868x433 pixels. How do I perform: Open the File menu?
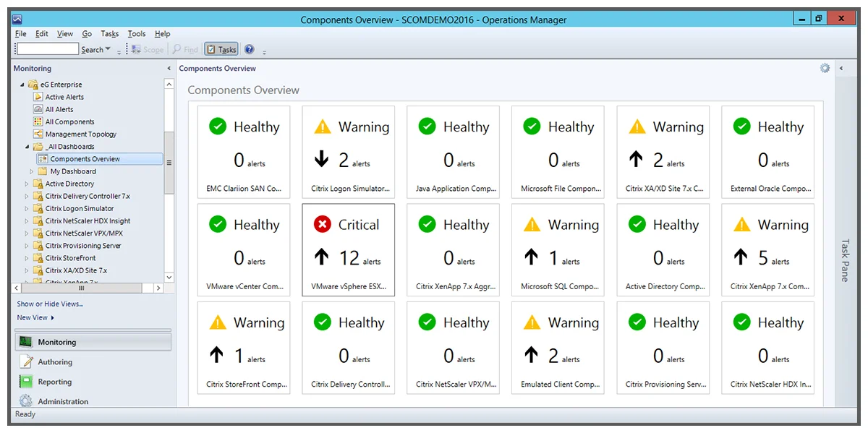point(20,34)
